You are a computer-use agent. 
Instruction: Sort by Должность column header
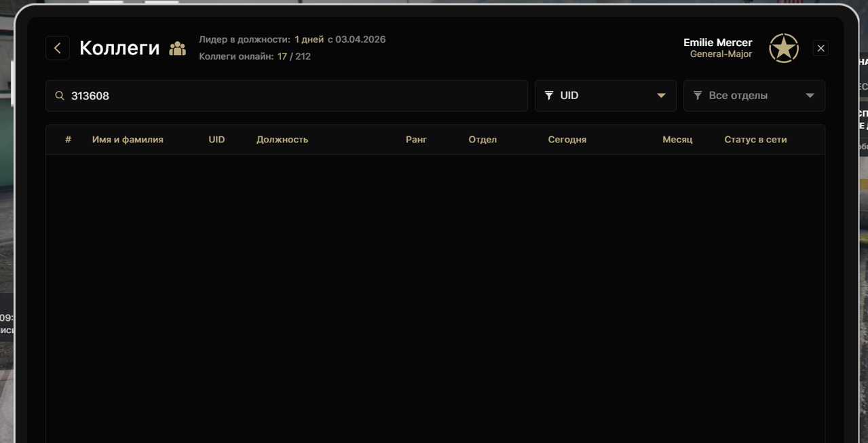point(282,139)
